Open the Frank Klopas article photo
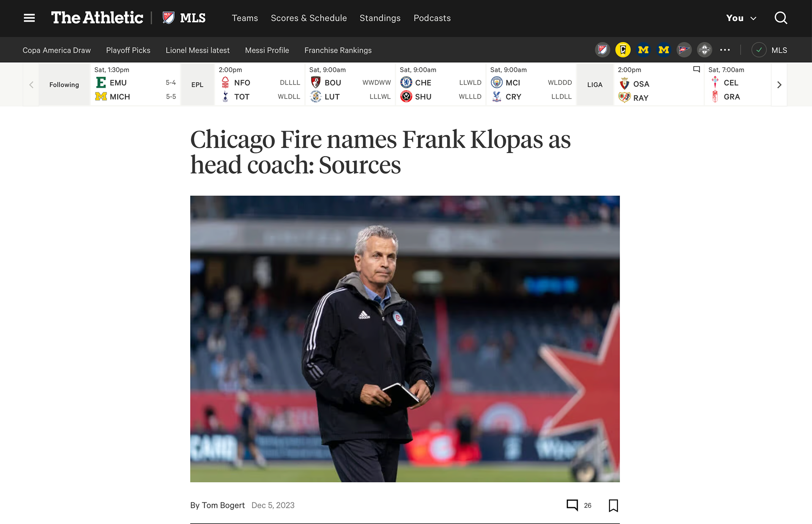Screen dimensions: 812x524 point(405,339)
